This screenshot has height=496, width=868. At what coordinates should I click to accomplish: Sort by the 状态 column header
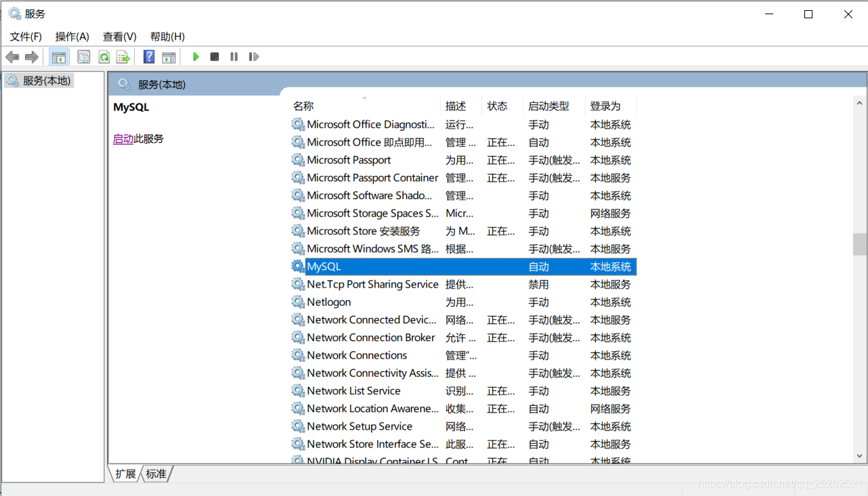click(502, 106)
